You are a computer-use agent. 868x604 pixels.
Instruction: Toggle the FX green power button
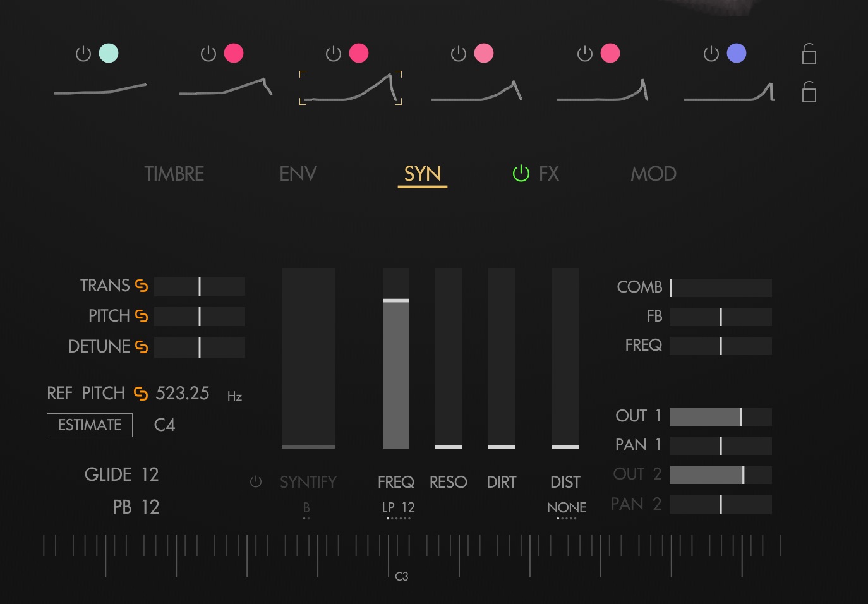click(x=521, y=173)
